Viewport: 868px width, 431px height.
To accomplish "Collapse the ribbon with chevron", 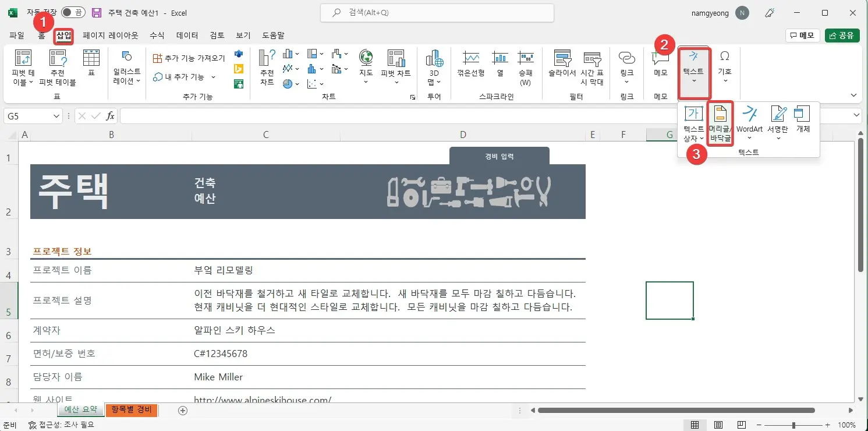I will [x=853, y=96].
